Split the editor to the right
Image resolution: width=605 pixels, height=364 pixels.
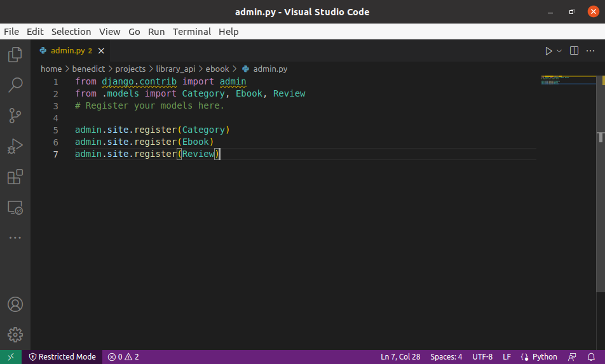click(x=574, y=51)
